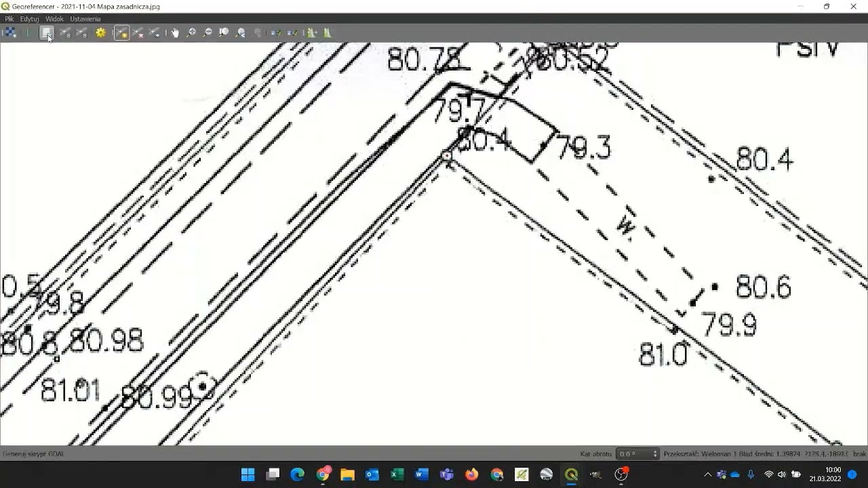Open raster via the first toolbar icon
This screenshot has height=488, width=868.
click(9, 33)
